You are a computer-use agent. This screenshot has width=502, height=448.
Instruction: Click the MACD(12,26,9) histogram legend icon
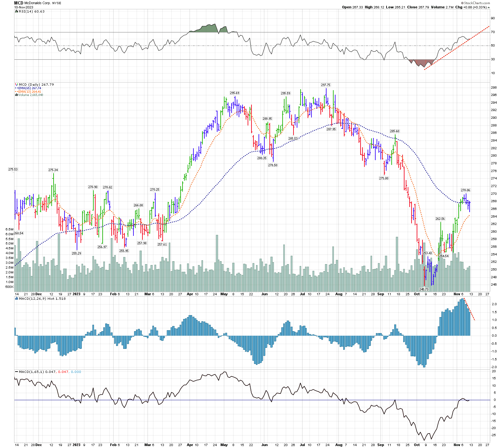(16, 298)
